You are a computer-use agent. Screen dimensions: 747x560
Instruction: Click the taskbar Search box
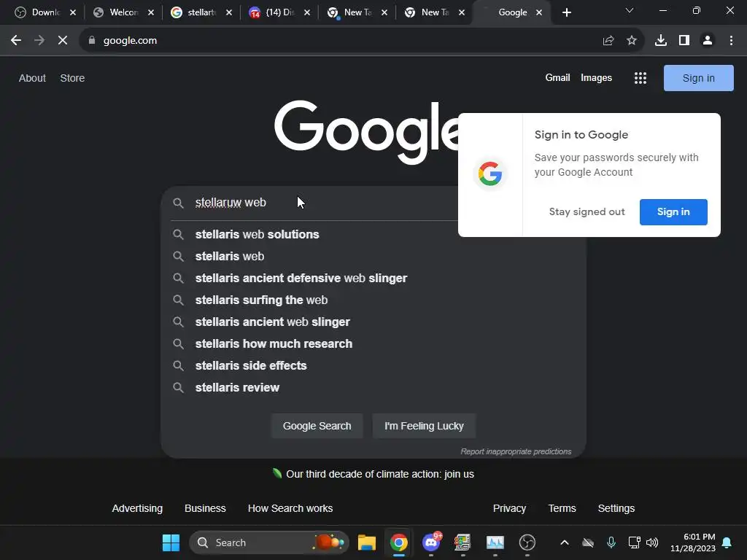[269, 542]
